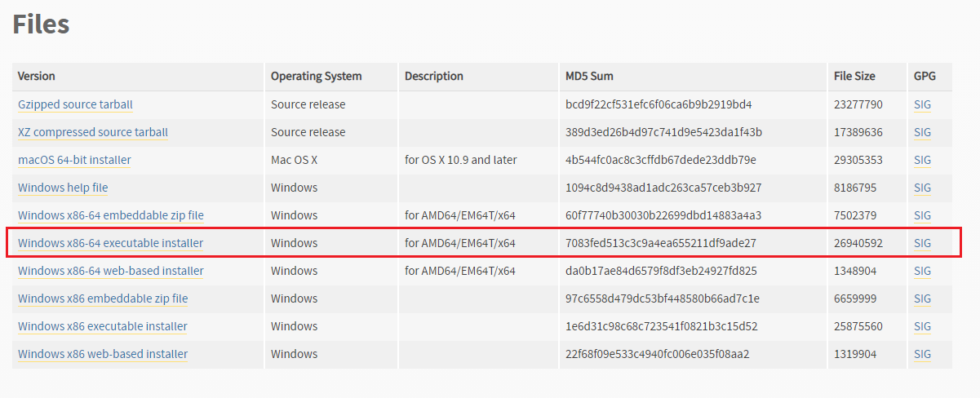
Task: Open Windows x86 web-based installer link
Action: click(103, 354)
